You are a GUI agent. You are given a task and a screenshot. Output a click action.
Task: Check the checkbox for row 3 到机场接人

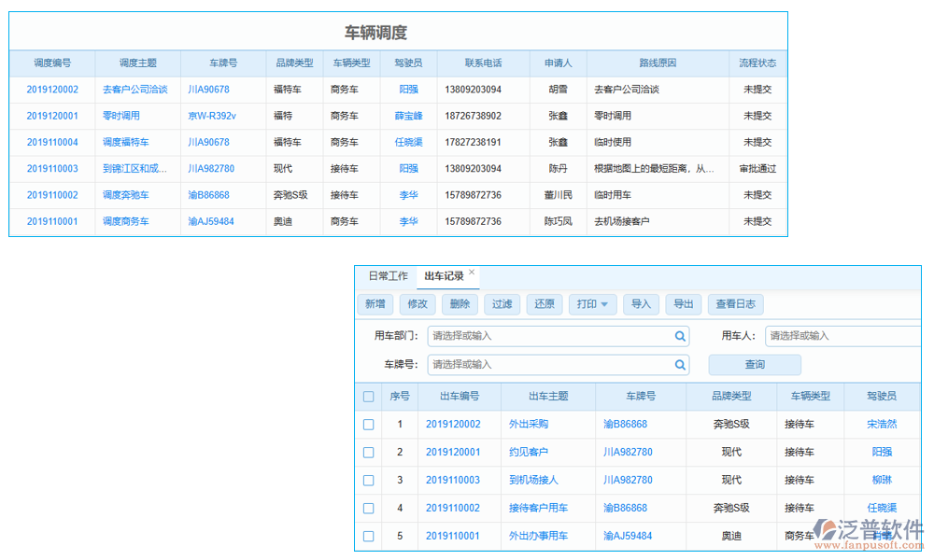368,480
